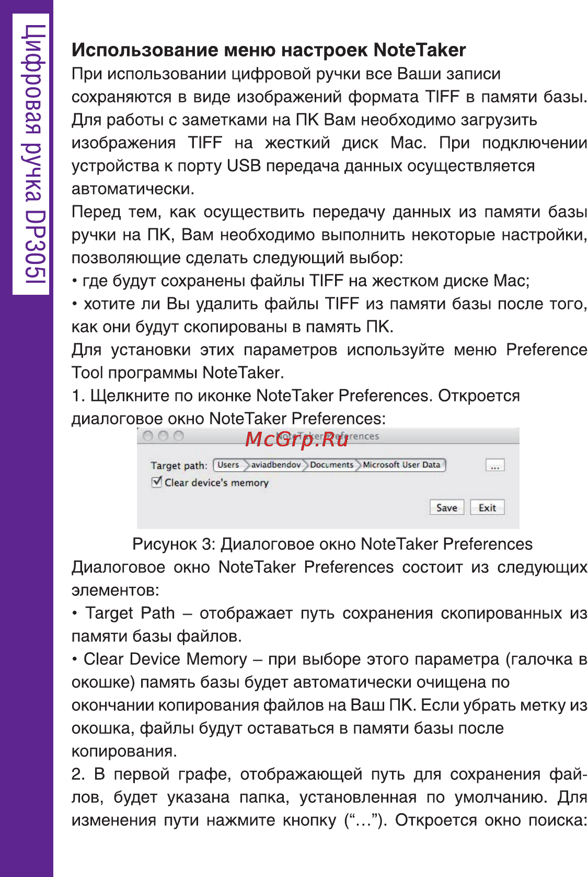The width and height of the screenshot is (588, 877).
Task: Click the middle minimize dot of the dialog
Action: 164,436
